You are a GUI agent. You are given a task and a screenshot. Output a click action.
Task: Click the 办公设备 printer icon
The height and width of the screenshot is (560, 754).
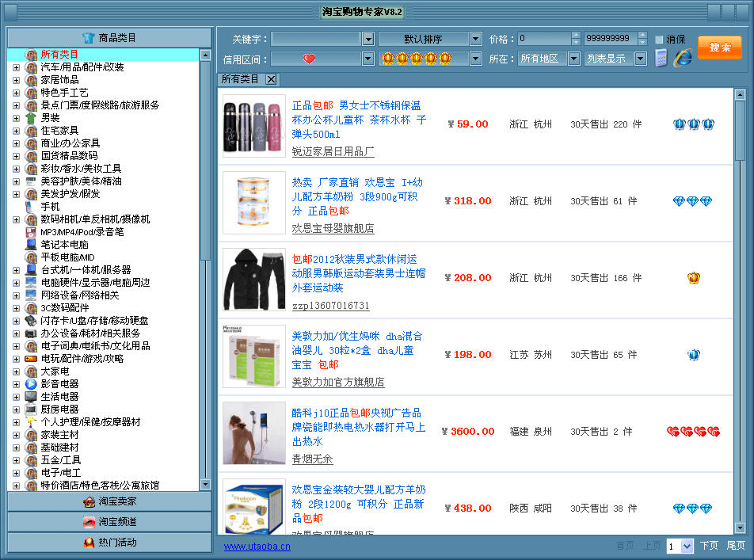[x=31, y=333]
